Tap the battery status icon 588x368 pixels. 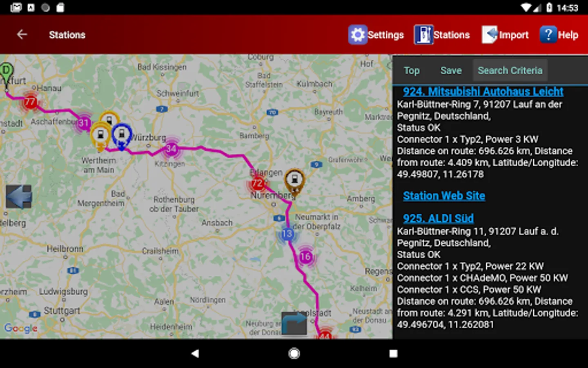[x=550, y=7]
